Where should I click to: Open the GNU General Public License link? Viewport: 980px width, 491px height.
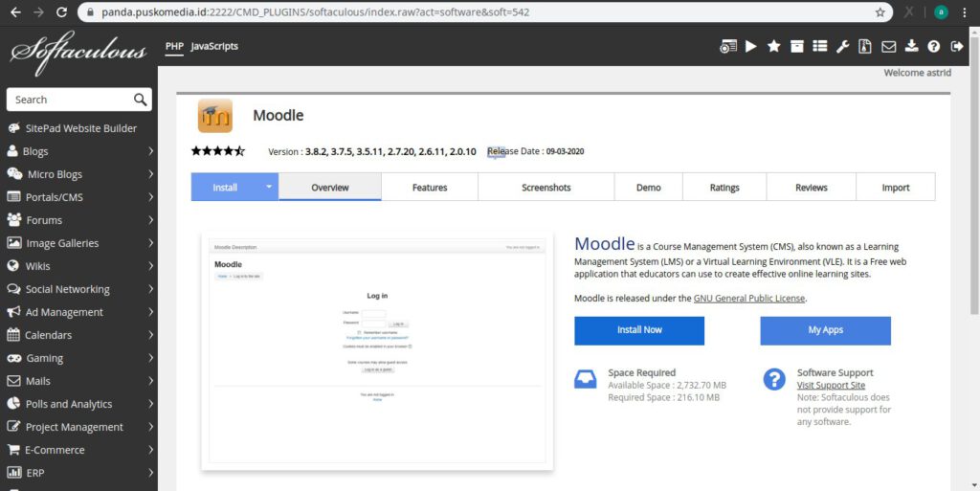point(749,298)
